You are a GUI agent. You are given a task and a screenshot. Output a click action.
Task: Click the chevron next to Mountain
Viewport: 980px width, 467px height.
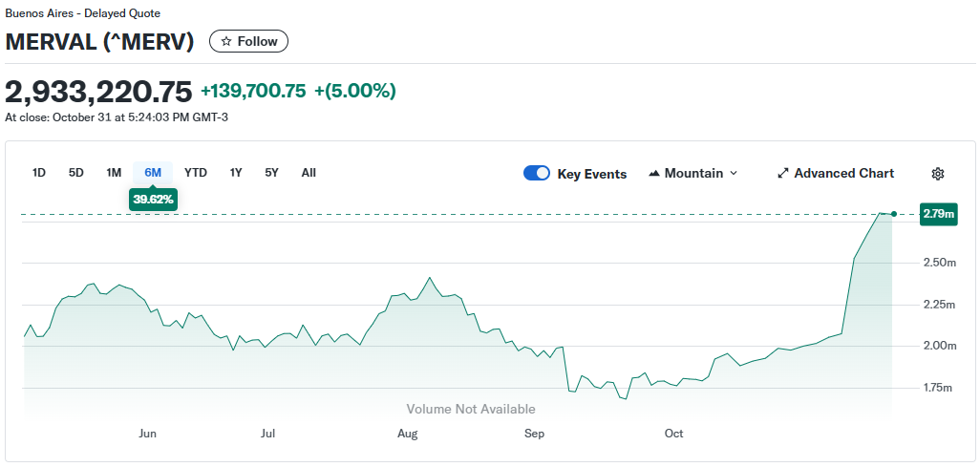pos(734,174)
